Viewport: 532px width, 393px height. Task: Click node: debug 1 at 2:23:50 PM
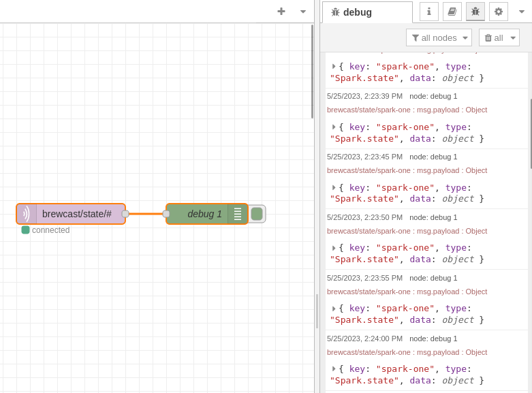tap(433, 217)
